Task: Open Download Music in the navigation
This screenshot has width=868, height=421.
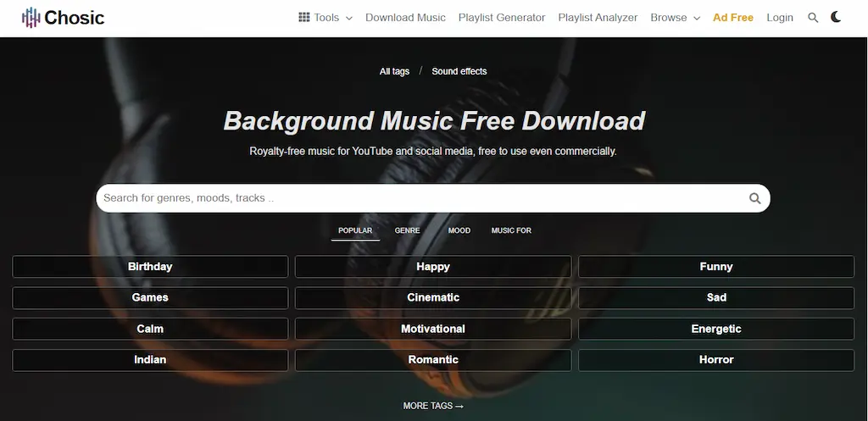Action: pyautogui.click(x=405, y=18)
